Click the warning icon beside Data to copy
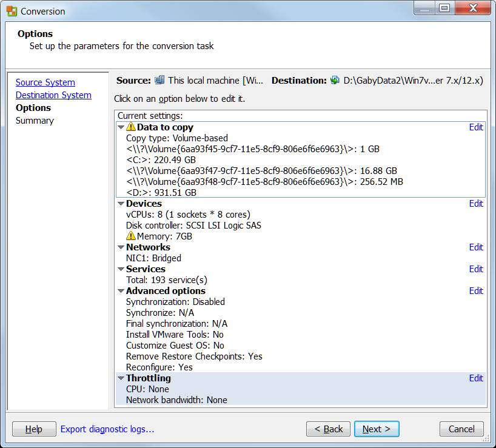The image size is (496, 448). click(130, 127)
